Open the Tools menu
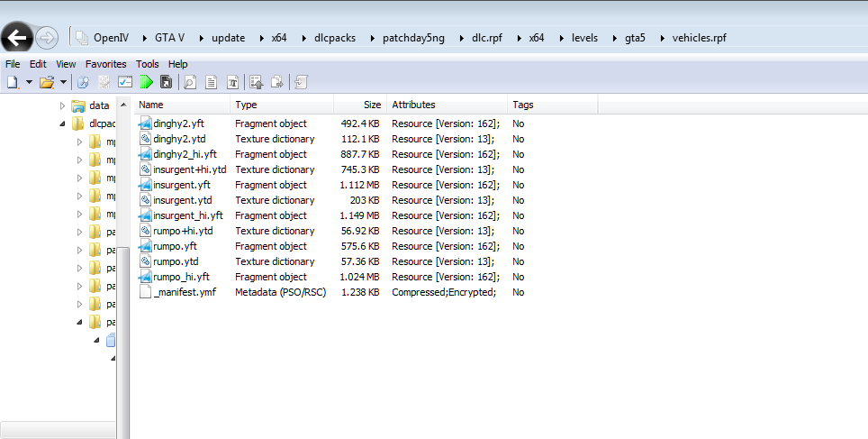The image size is (868, 439). 148,64
